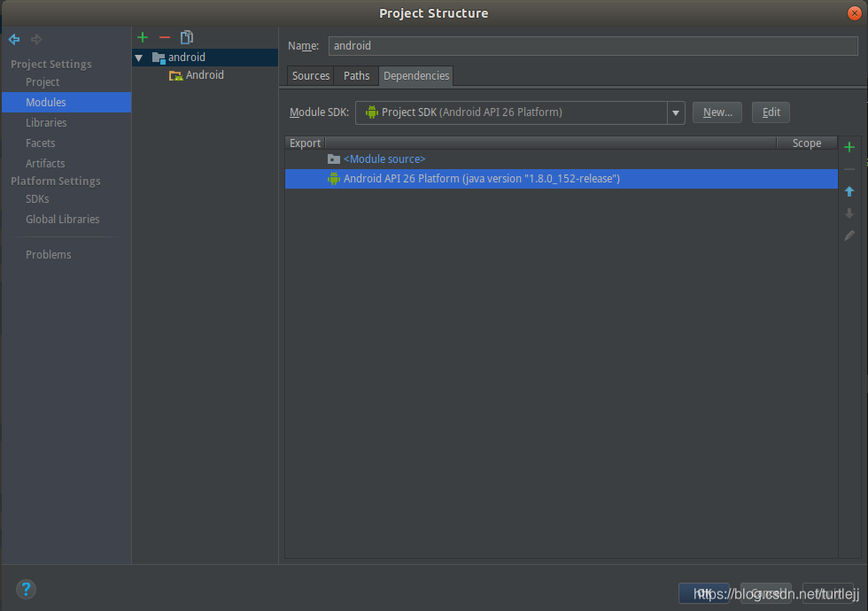Open the Problems section
Image resolution: width=868 pixels, height=611 pixels.
tap(48, 255)
